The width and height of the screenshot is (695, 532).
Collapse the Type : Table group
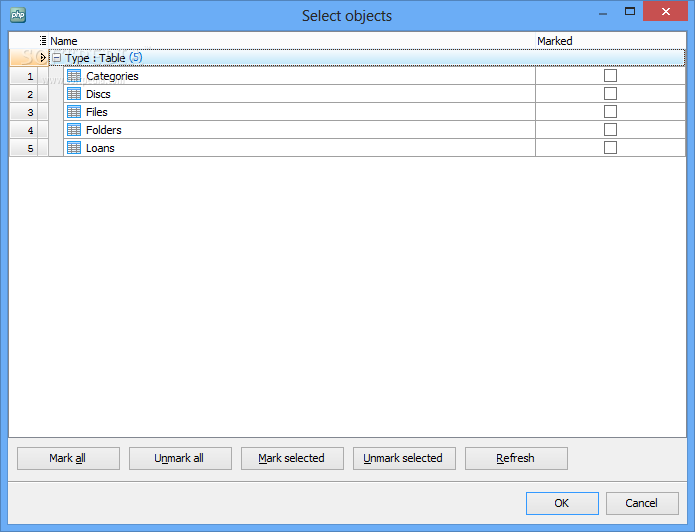tap(57, 58)
